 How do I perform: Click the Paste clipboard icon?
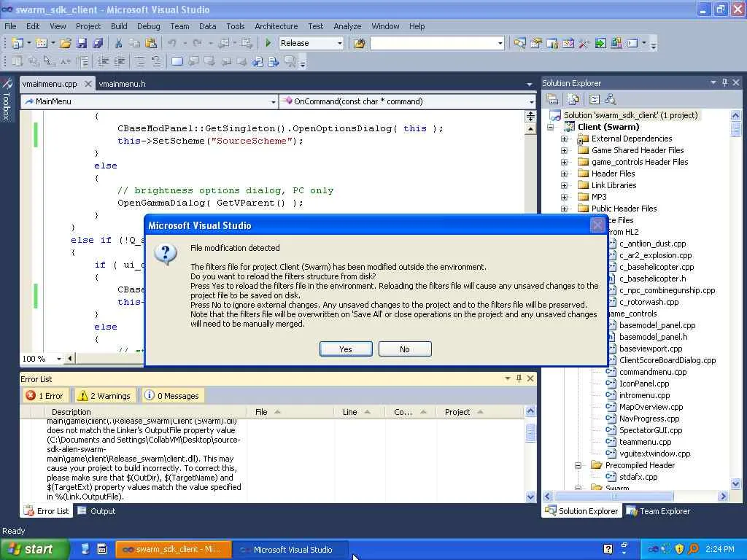[150, 43]
